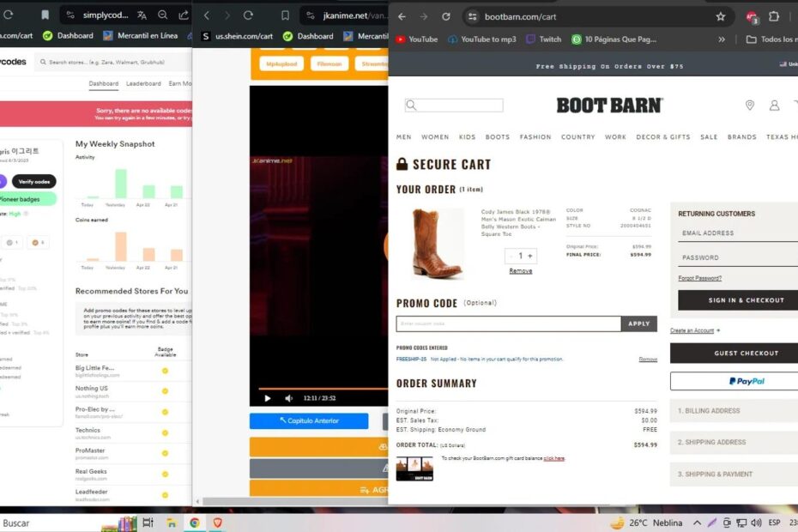
Task: Decrease boot quantity with the minus button
Action: [511, 256]
